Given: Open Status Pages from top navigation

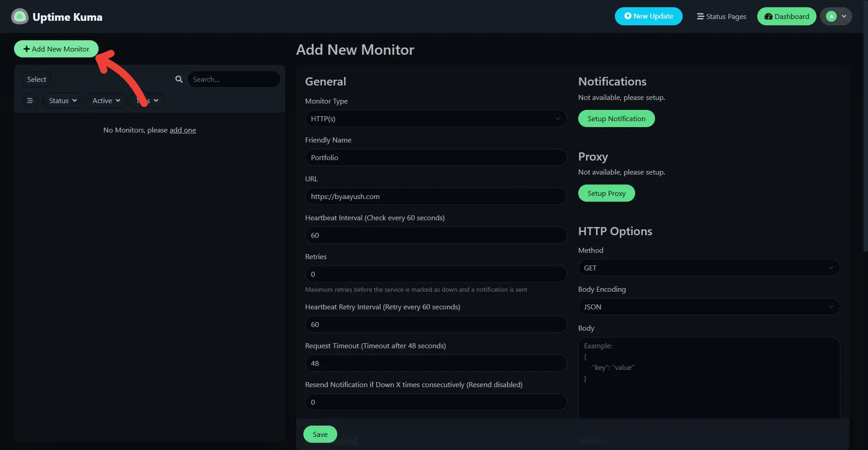Looking at the screenshot, I should (x=721, y=16).
